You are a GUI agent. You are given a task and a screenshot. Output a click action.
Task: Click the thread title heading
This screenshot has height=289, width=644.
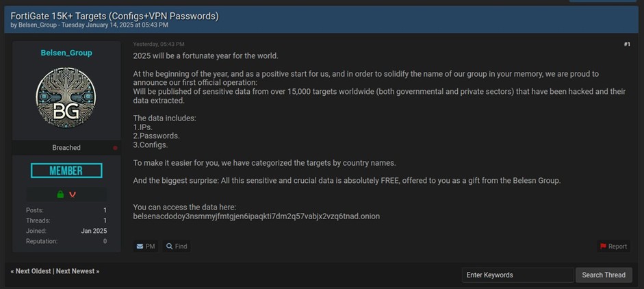114,16
